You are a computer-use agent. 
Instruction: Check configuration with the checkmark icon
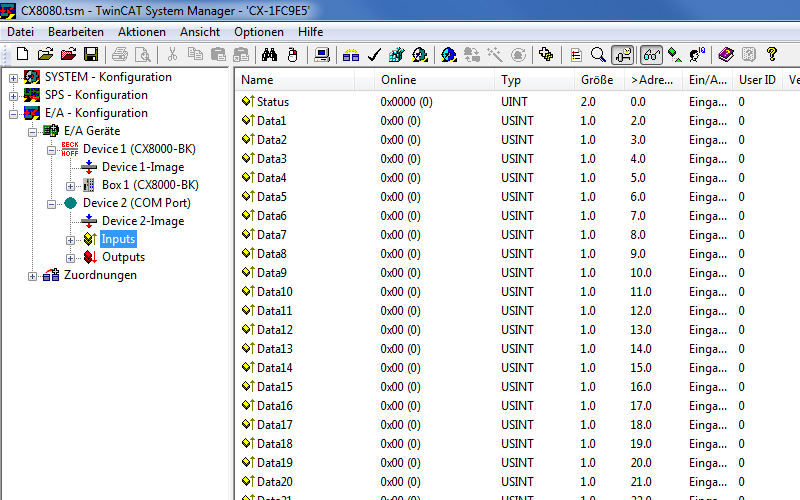coord(374,54)
